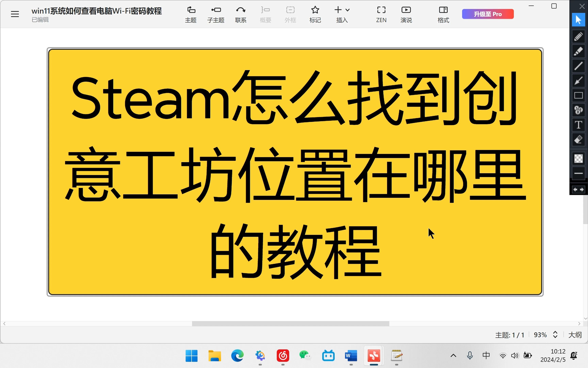The height and width of the screenshot is (368, 588).
Task: Select the numbered step tool
Action: (578, 110)
